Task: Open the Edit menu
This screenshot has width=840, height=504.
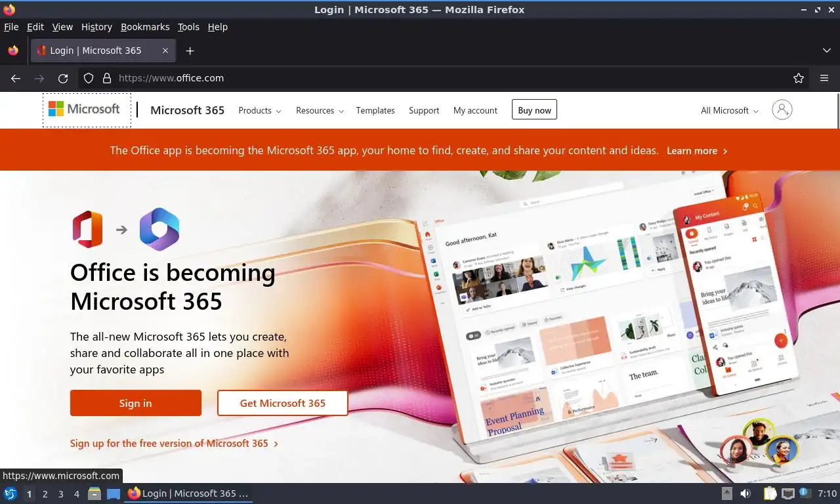Action: click(x=35, y=27)
